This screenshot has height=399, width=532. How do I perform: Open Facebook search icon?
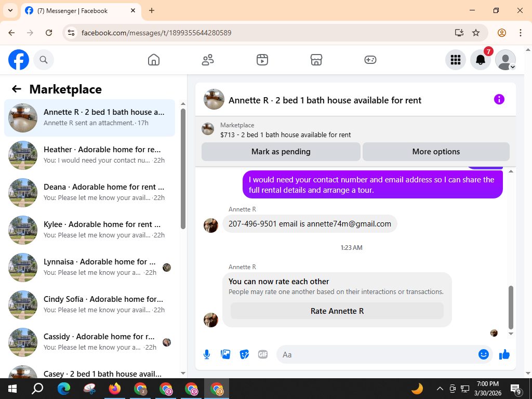(x=44, y=60)
